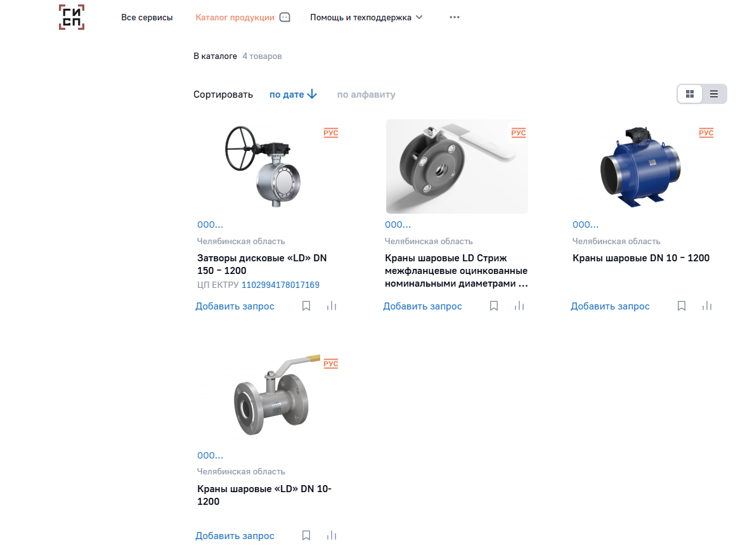Screen dimensions: 752x560
Task: Switch to grid view layout
Action: click(690, 94)
